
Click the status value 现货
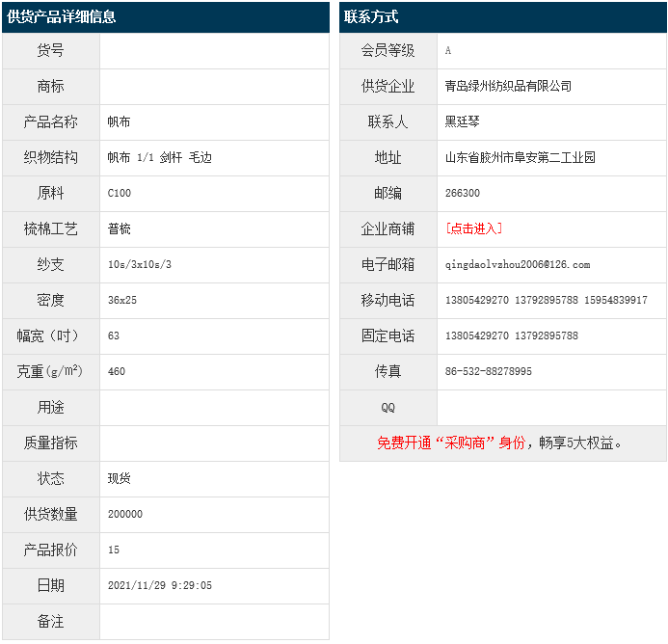[x=120, y=478]
